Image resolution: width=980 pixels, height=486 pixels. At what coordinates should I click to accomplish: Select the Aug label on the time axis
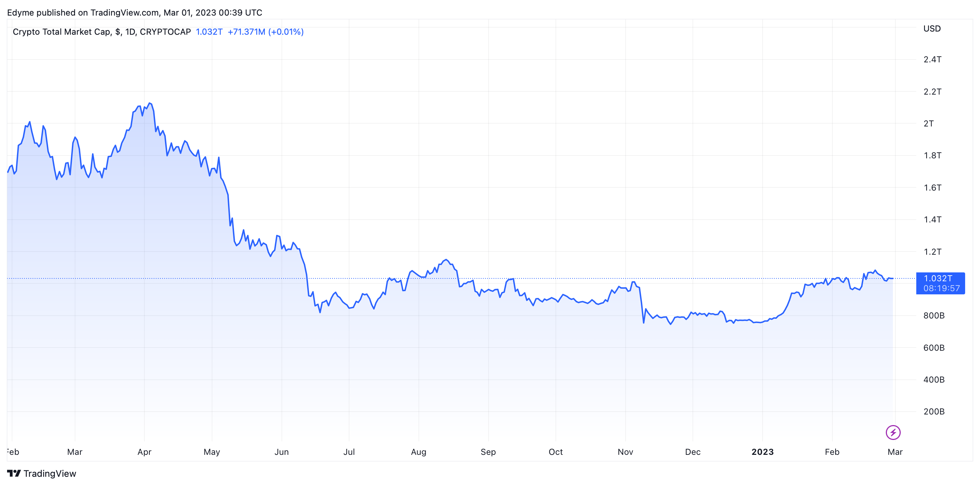coord(418,452)
